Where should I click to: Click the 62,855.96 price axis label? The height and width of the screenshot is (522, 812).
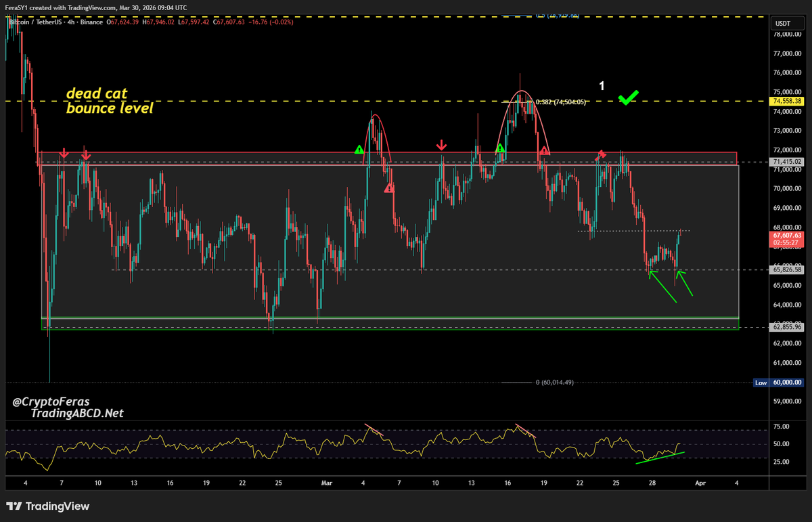(x=788, y=327)
